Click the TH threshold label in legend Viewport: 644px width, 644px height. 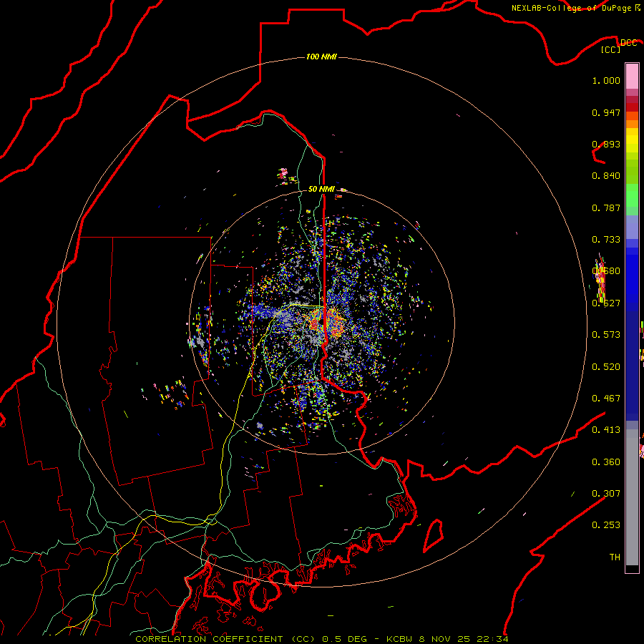click(615, 557)
